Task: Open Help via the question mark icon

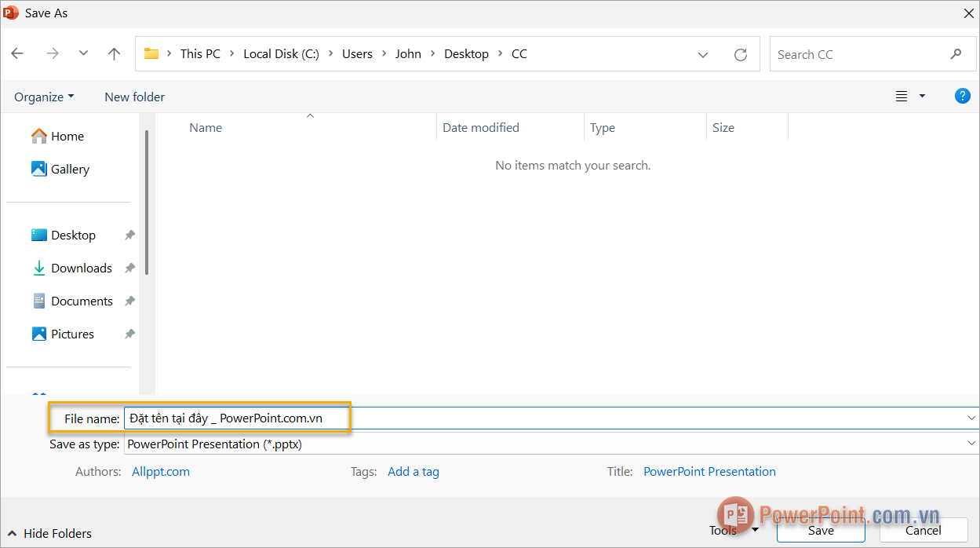Action: (x=962, y=96)
